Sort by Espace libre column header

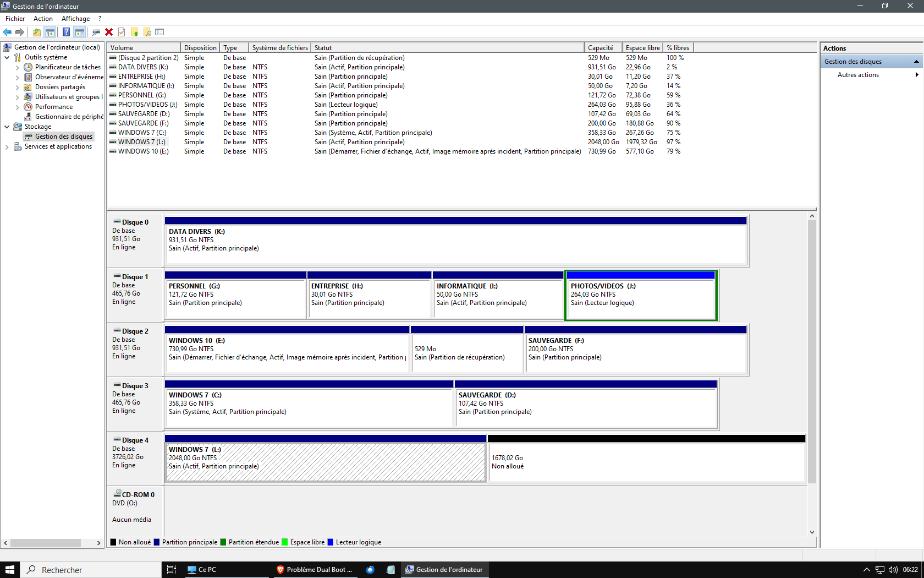[642, 48]
